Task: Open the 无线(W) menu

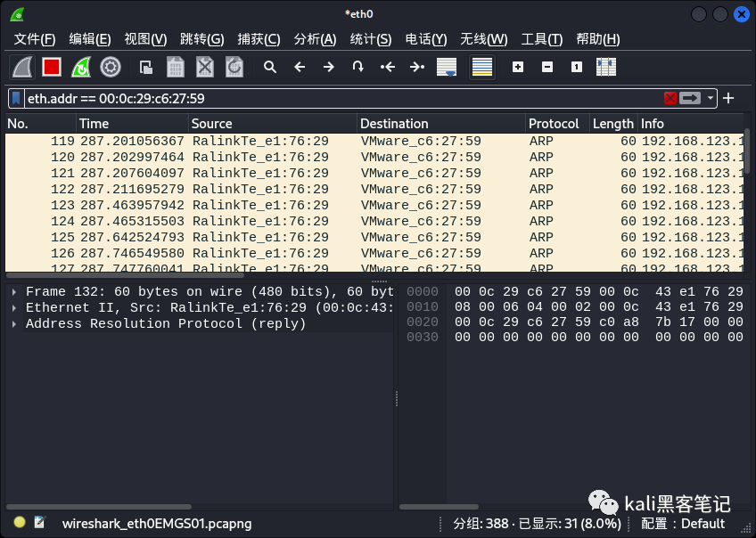Action: [484, 39]
